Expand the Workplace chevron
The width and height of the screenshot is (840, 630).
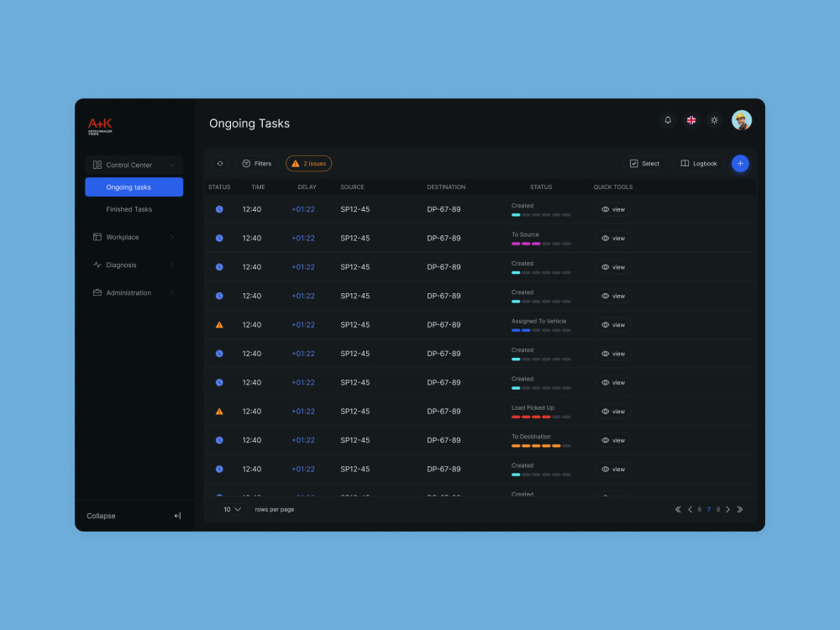172,237
